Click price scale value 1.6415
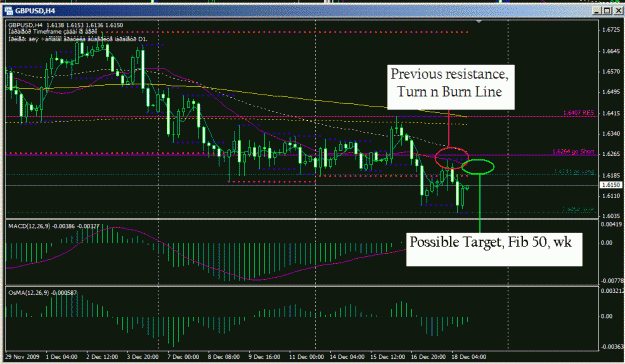Viewport: 625px width, 364px height. (x=611, y=113)
